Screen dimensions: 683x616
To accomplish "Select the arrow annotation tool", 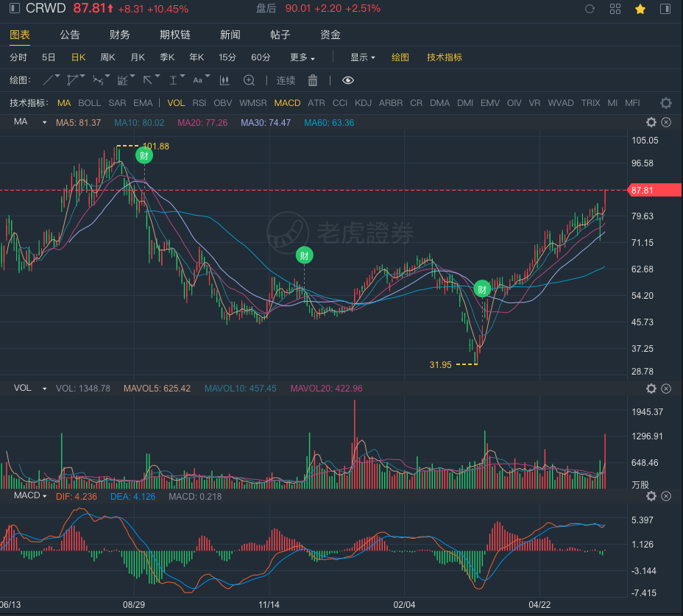I will pyautogui.click(x=148, y=80).
